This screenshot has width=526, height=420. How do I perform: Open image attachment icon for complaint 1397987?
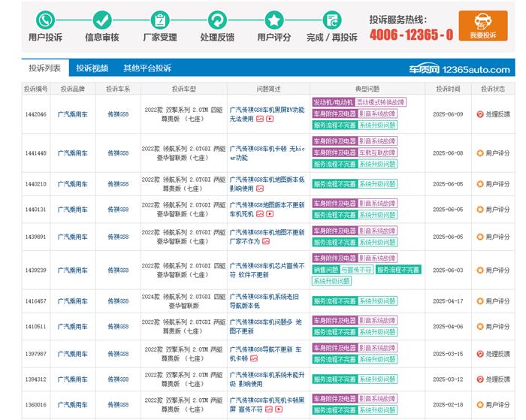(254, 358)
